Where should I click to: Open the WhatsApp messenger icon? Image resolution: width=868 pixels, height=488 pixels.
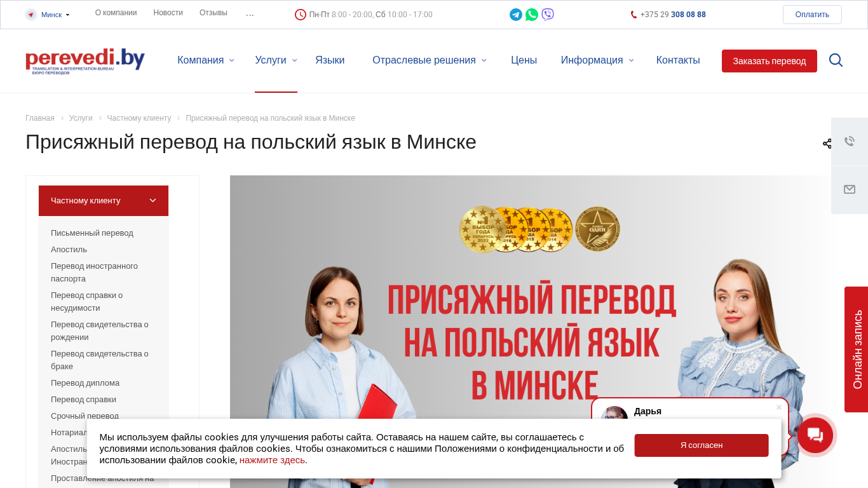pyautogui.click(x=532, y=15)
